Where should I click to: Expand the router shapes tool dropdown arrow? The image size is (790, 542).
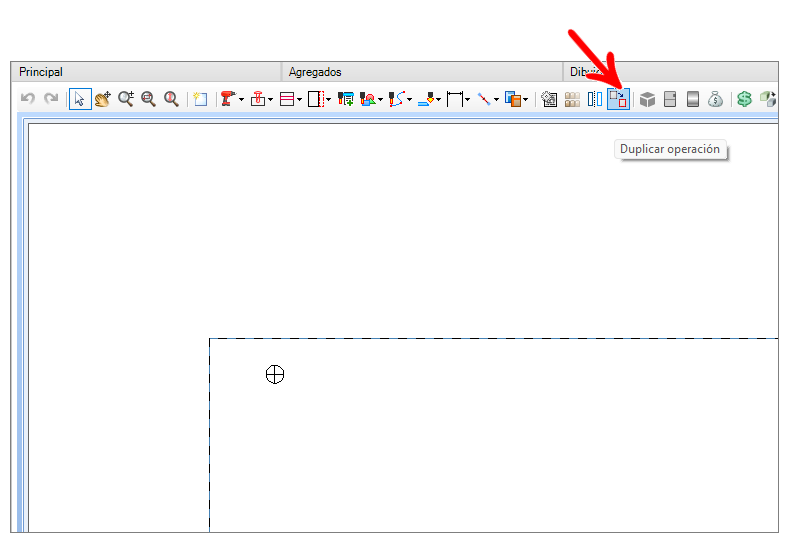(380, 100)
